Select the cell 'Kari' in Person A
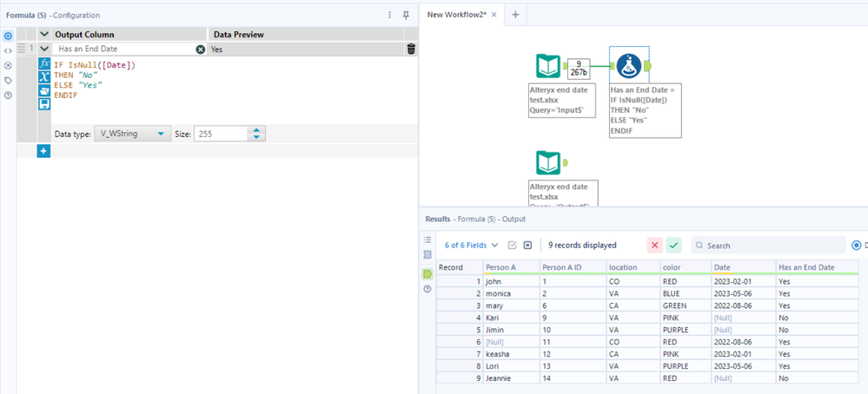This screenshot has height=394, width=868. tap(511, 318)
